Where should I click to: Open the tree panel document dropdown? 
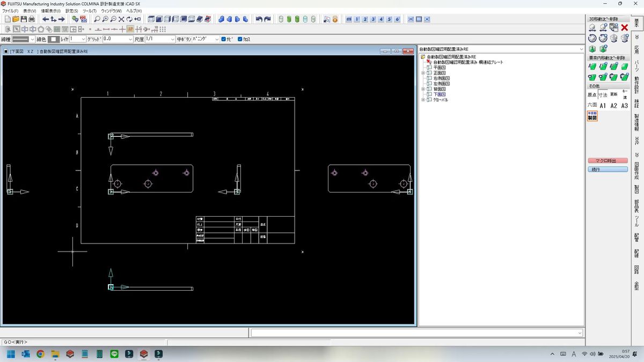coord(581,49)
